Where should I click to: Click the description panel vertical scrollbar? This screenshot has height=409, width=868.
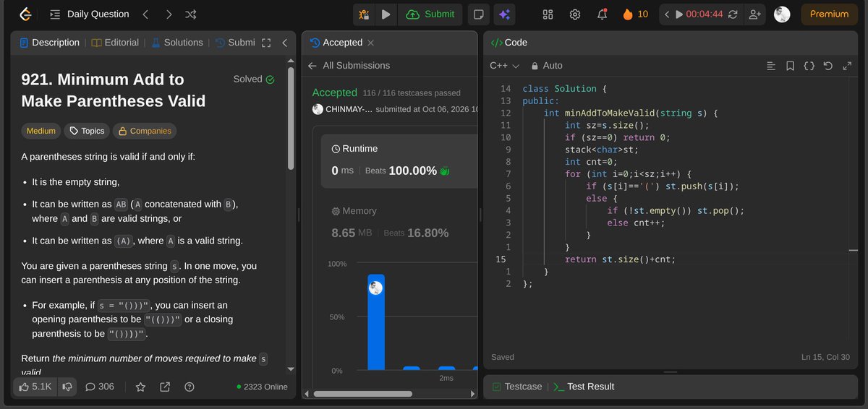291,118
